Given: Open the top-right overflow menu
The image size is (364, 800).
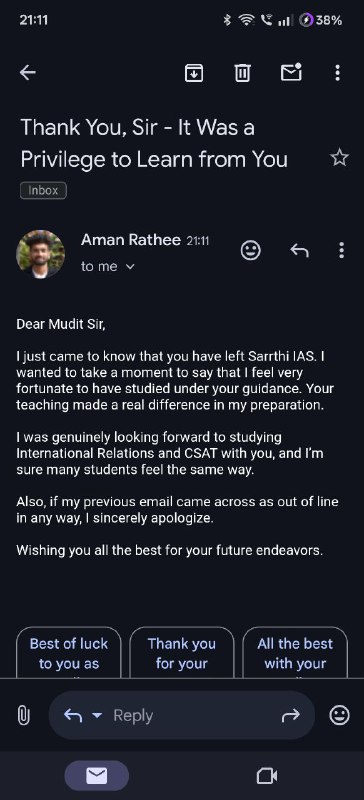Looking at the screenshot, I should (337, 73).
